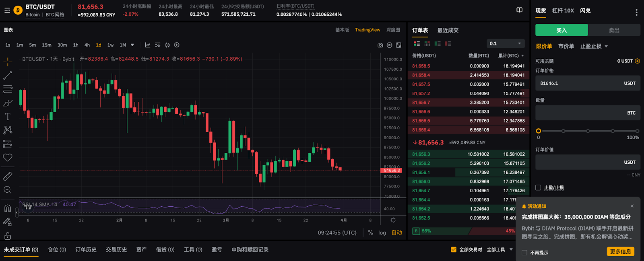Toggle stay-in-drawing-mode pencil lock icon
Viewport: 644px width, 261px height.
pos(8,222)
